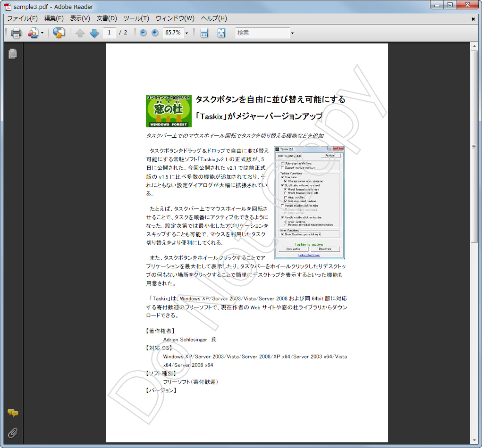Screen dimensions: 482x448
Task: Open the 編集(E) menu
Action: [54, 18]
